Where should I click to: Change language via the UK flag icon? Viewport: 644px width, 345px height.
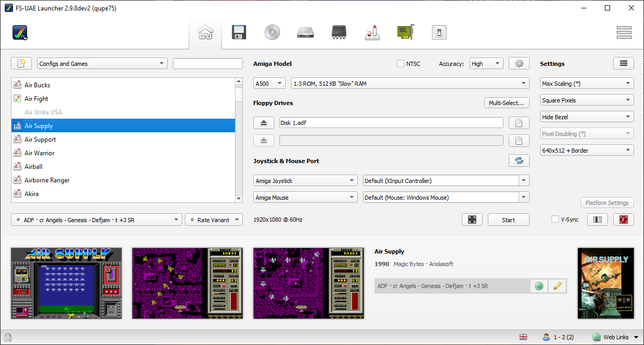[x=523, y=337]
